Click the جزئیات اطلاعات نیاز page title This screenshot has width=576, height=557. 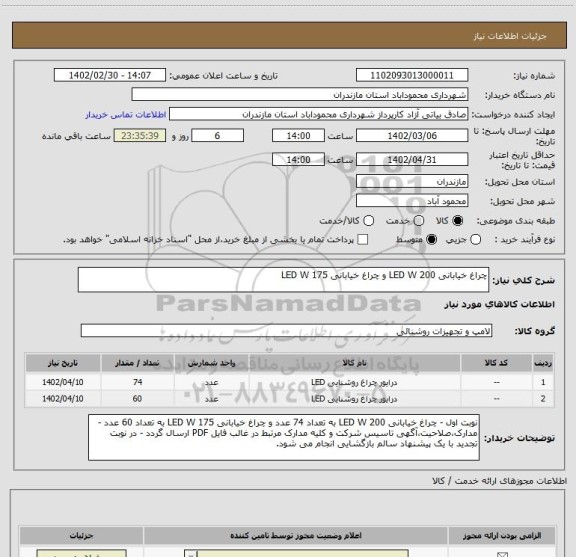pyautogui.click(x=510, y=36)
